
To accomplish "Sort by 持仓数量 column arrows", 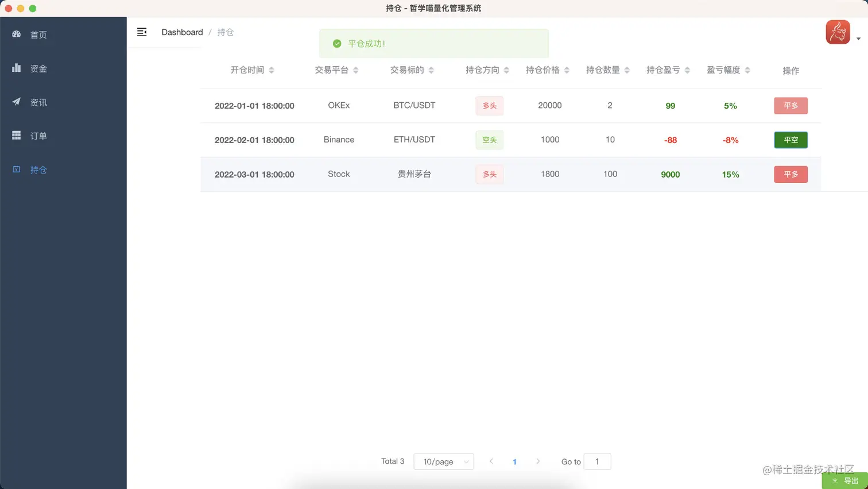I will pyautogui.click(x=627, y=70).
